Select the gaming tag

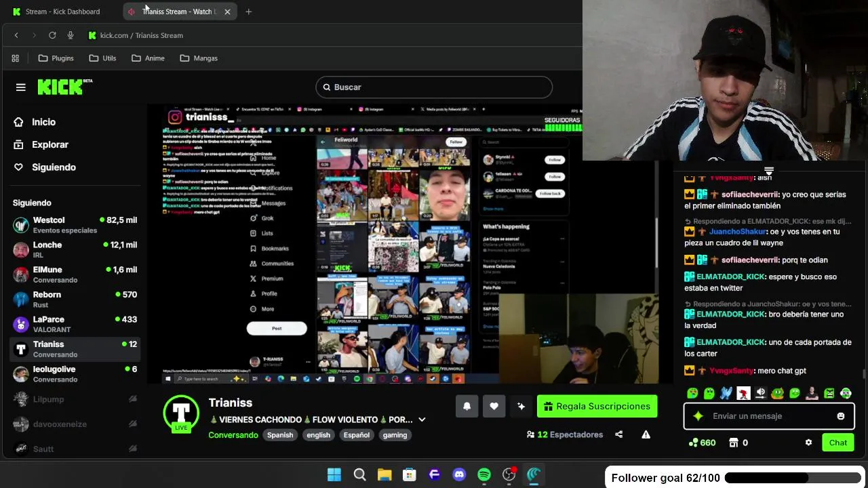395,435
